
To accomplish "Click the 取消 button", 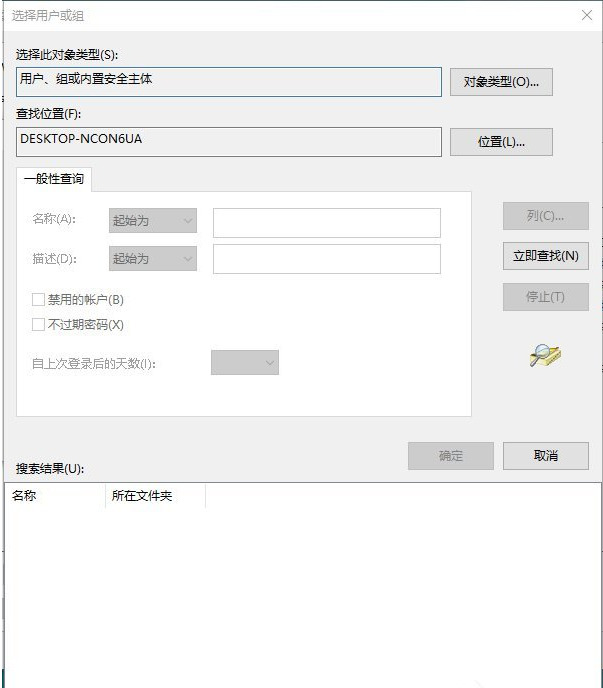I will (x=545, y=456).
